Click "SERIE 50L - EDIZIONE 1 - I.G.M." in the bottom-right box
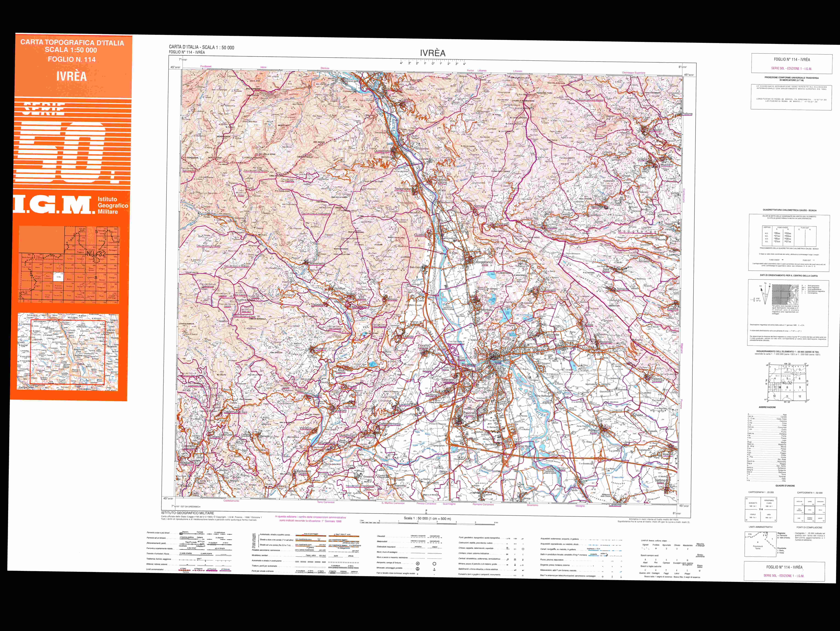 [x=784, y=576]
